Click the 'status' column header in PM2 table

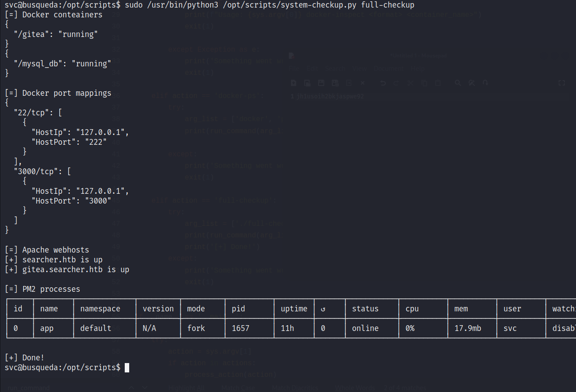365,309
